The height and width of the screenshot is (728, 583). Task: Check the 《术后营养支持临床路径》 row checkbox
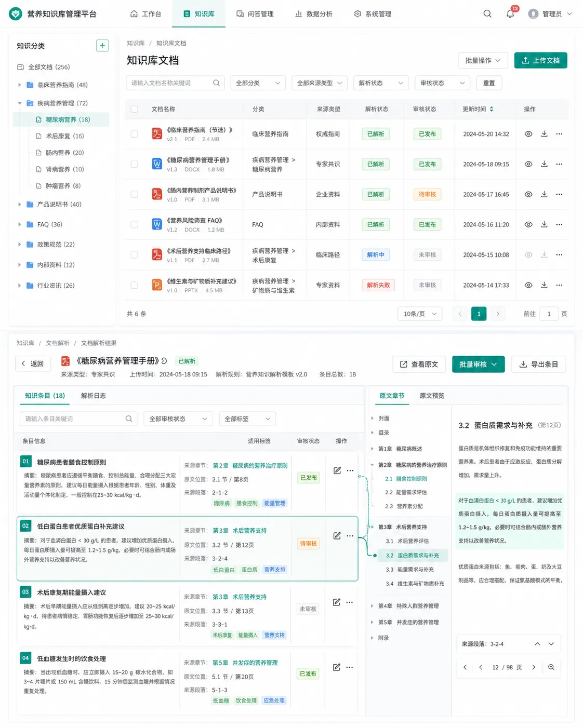pyautogui.click(x=135, y=255)
